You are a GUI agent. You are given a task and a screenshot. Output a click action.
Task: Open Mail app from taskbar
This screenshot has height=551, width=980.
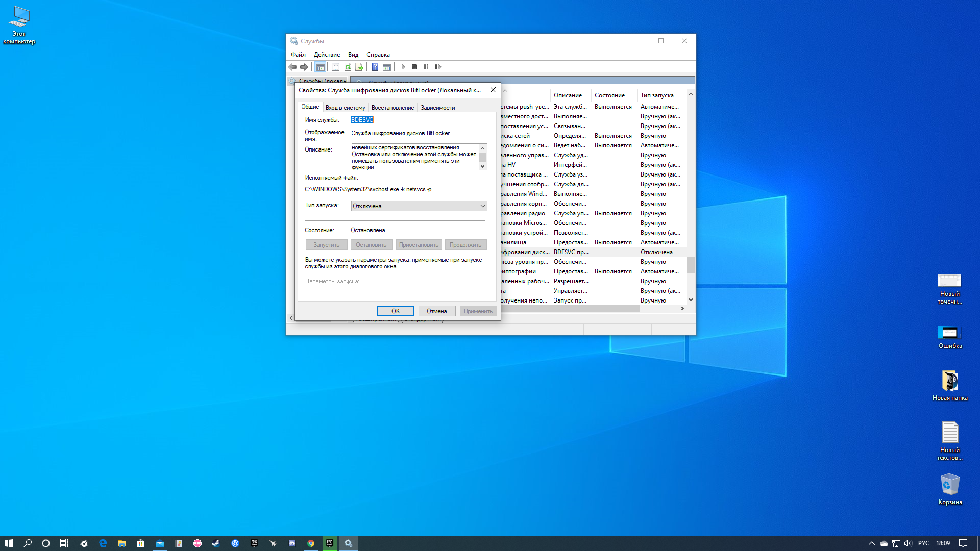click(159, 543)
